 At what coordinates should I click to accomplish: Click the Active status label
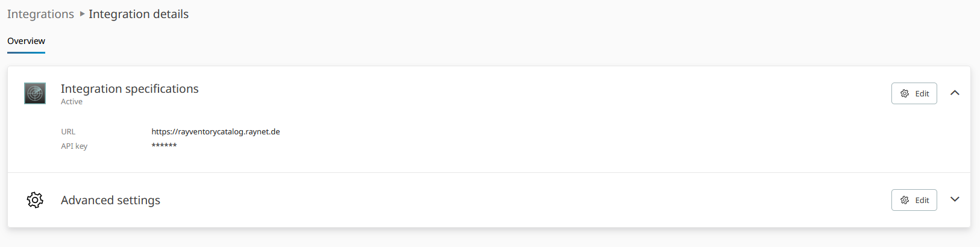click(72, 102)
